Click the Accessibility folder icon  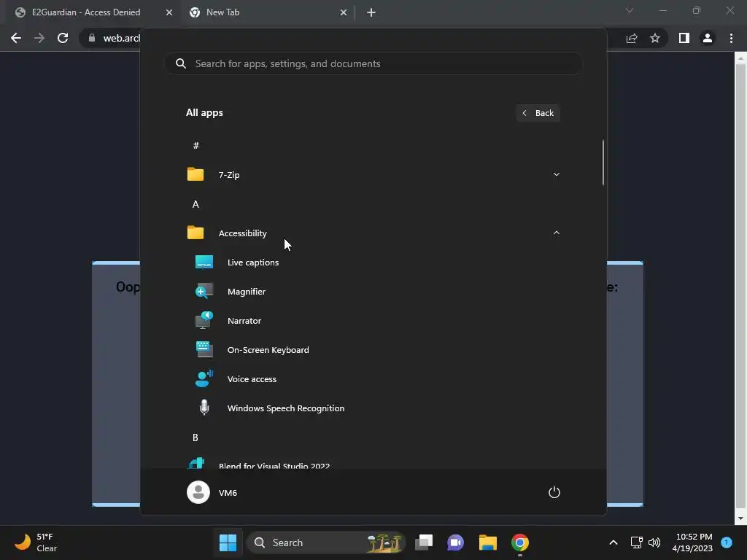coord(196,233)
